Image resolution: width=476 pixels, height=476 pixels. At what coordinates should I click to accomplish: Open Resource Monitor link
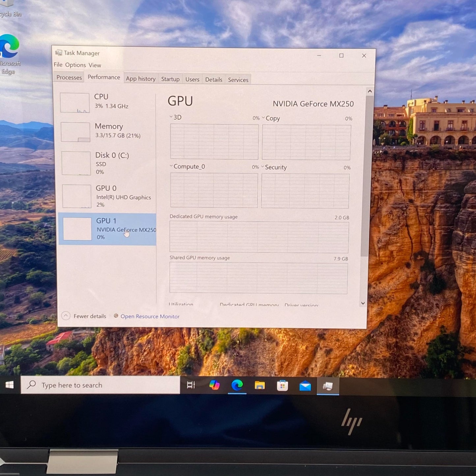click(x=150, y=316)
